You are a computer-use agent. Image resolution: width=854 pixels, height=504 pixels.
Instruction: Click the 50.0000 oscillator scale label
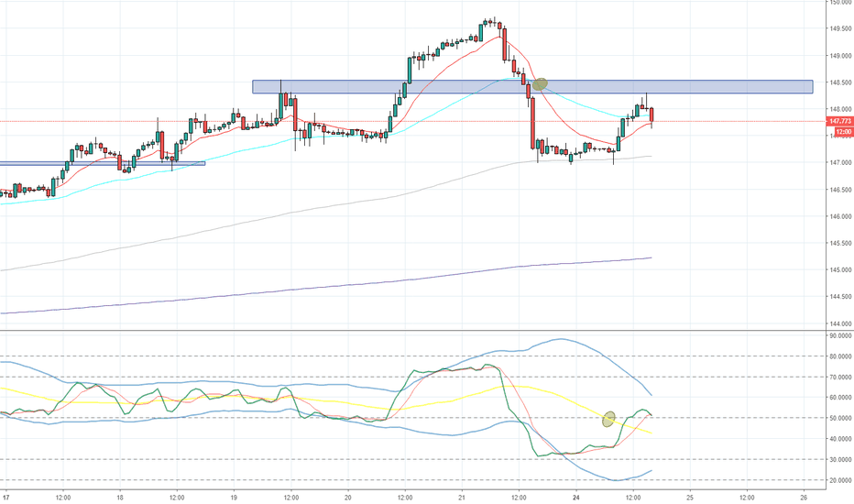(x=840, y=419)
